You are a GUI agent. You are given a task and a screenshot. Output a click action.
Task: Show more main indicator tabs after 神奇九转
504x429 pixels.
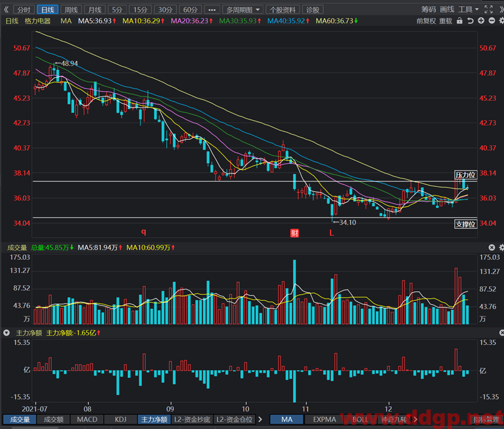point(415,419)
